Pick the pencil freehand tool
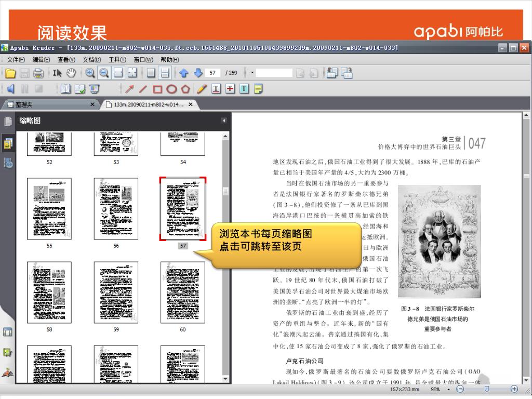The height and width of the screenshot is (399, 532). pyautogui.click(x=202, y=89)
